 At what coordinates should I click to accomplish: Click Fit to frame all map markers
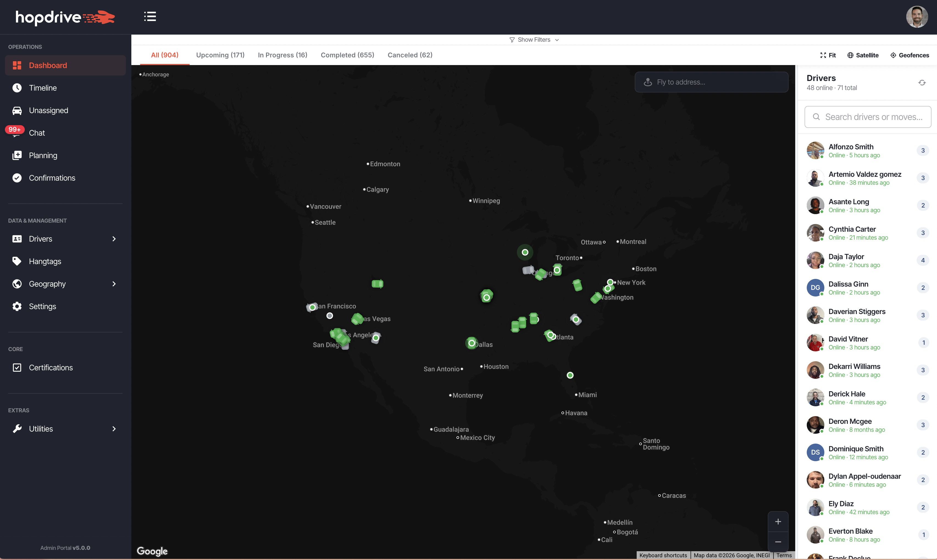click(827, 55)
